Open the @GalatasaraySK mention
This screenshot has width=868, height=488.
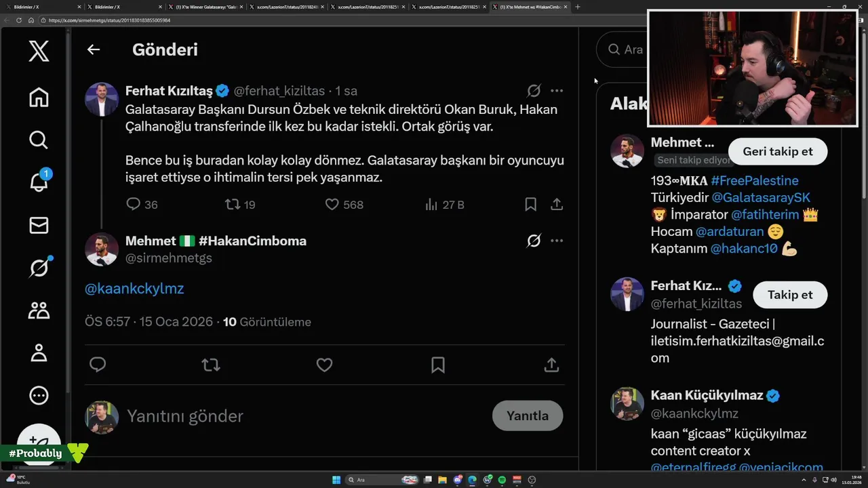[x=761, y=197]
